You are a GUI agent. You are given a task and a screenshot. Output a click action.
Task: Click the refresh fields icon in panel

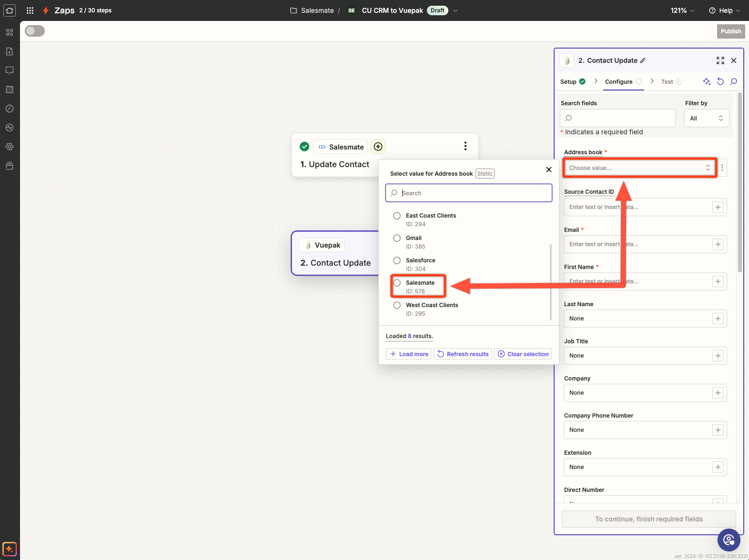tap(720, 81)
